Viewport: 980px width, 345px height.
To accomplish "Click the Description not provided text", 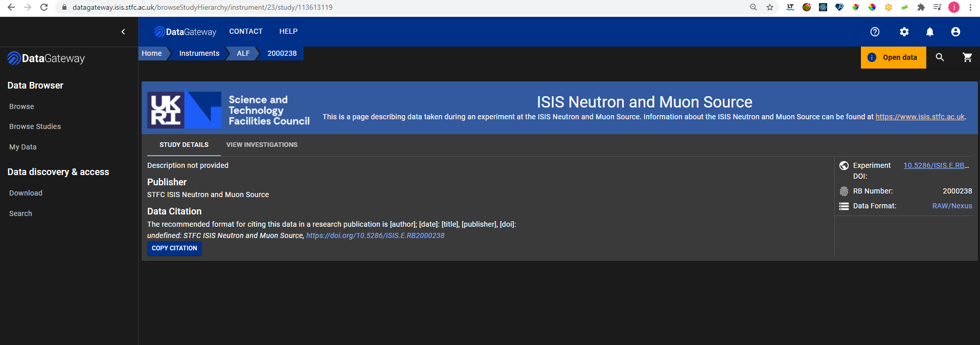I will tap(188, 165).
